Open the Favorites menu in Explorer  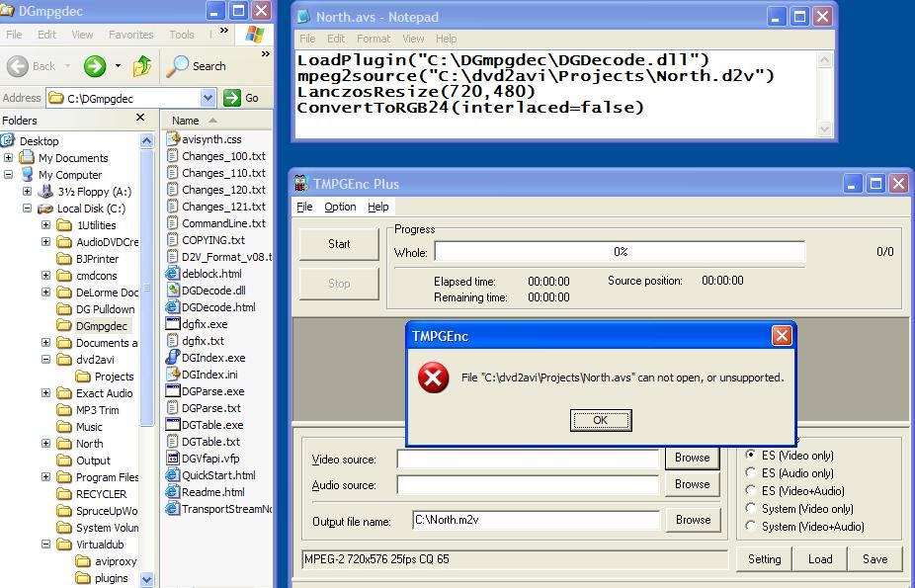(130, 35)
